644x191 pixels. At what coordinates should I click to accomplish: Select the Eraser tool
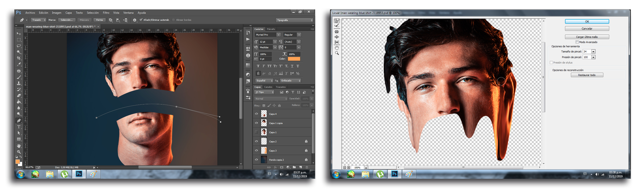coord(19,95)
